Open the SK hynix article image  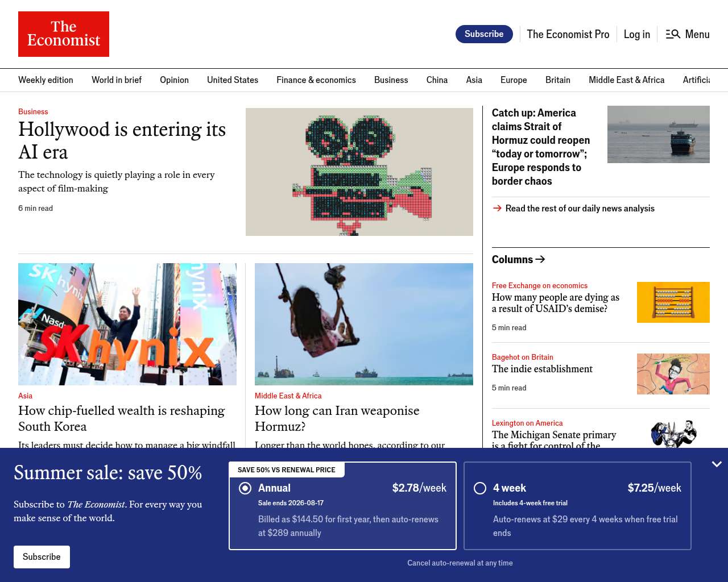click(x=127, y=324)
